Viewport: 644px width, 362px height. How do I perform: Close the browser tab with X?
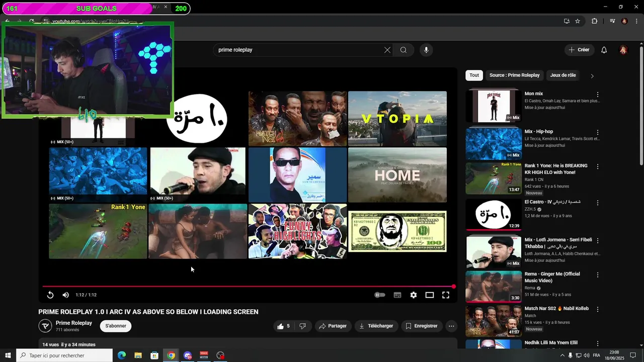166,7
